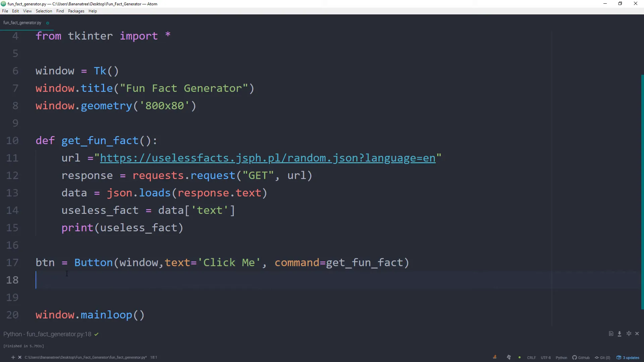Click the X icon beside file path
Image resolution: width=644 pixels, height=362 pixels.
click(x=20, y=357)
